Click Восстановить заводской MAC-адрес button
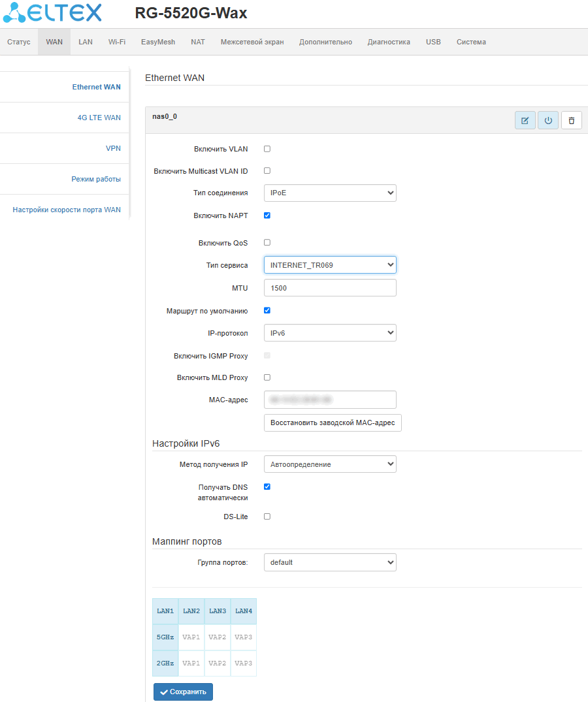The image size is (588, 702). (x=333, y=423)
